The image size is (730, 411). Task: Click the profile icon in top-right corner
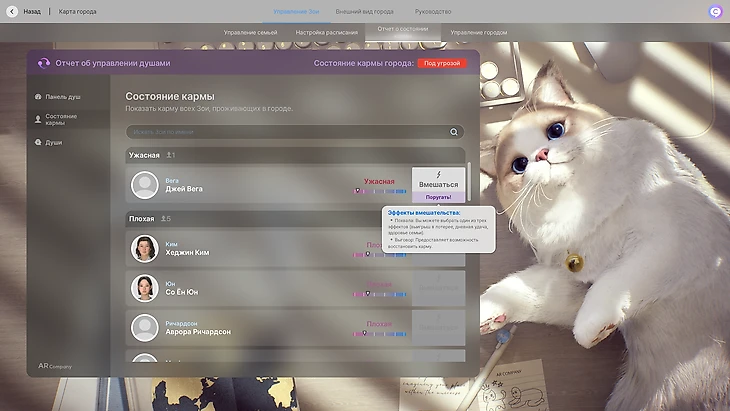pyautogui.click(x=714, y=12)
